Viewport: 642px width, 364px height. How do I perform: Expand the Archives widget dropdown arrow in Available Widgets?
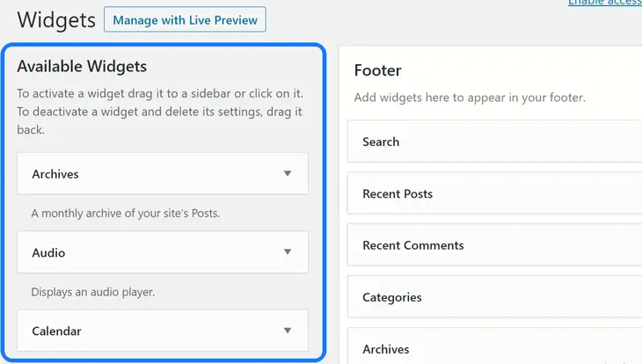[x=287, y=174]
